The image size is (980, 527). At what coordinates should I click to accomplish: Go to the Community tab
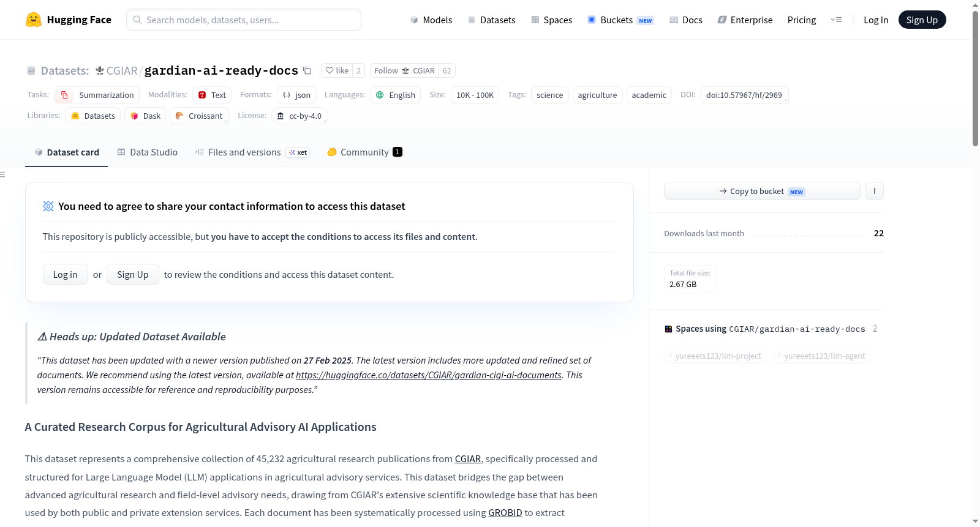point(364,152)
